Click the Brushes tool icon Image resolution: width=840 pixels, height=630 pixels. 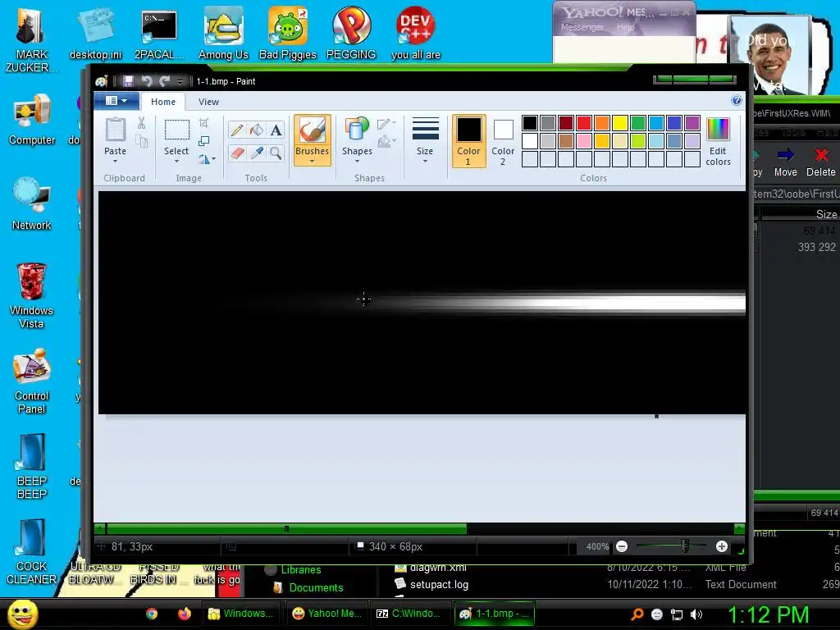pyautogui.click(x=312, y=130)
